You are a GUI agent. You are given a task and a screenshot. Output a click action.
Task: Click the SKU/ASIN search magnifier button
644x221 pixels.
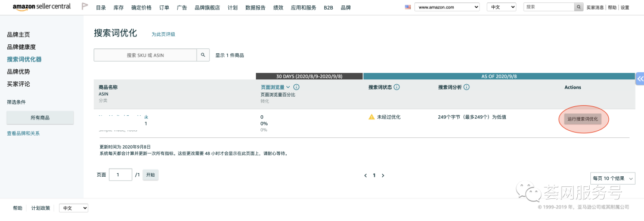click(203, 55)
